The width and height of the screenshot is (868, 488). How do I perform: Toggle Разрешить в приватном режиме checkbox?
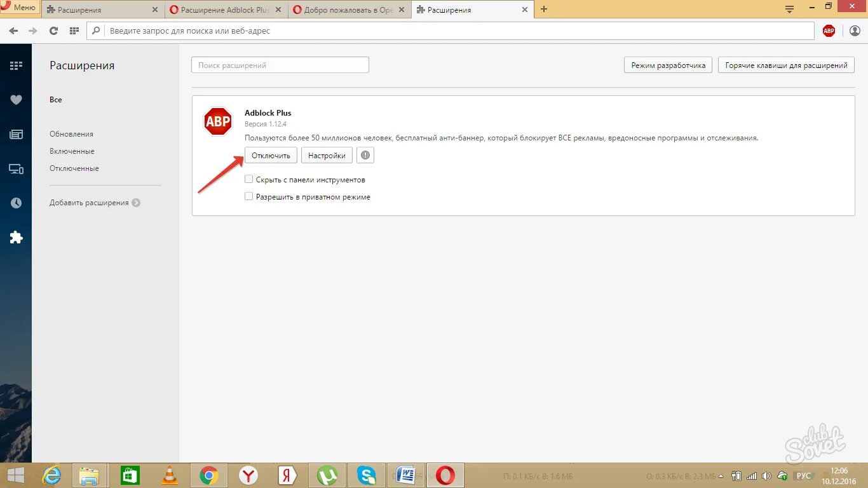pos(249,197)
